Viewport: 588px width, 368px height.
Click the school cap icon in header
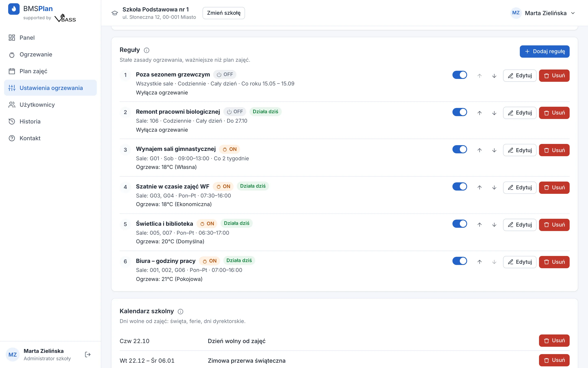[115, 13]
